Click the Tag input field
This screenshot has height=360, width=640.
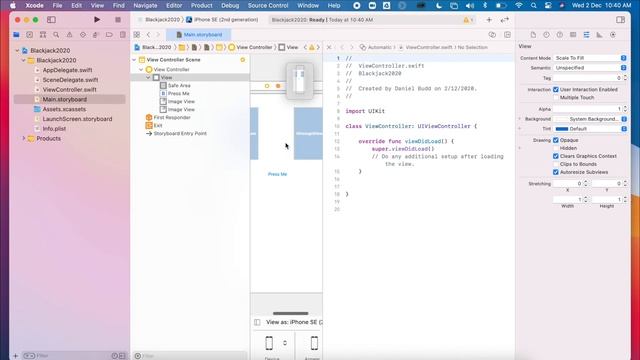point(587,78)
